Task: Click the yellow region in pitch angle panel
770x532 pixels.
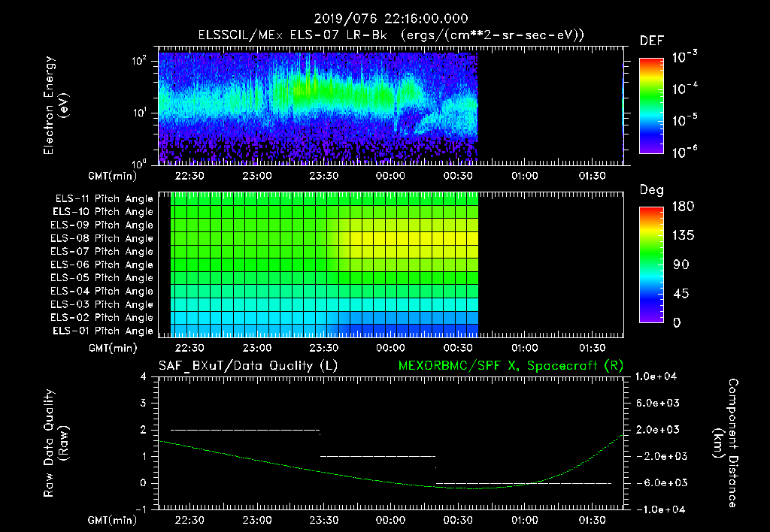Action: pos(413,238)
